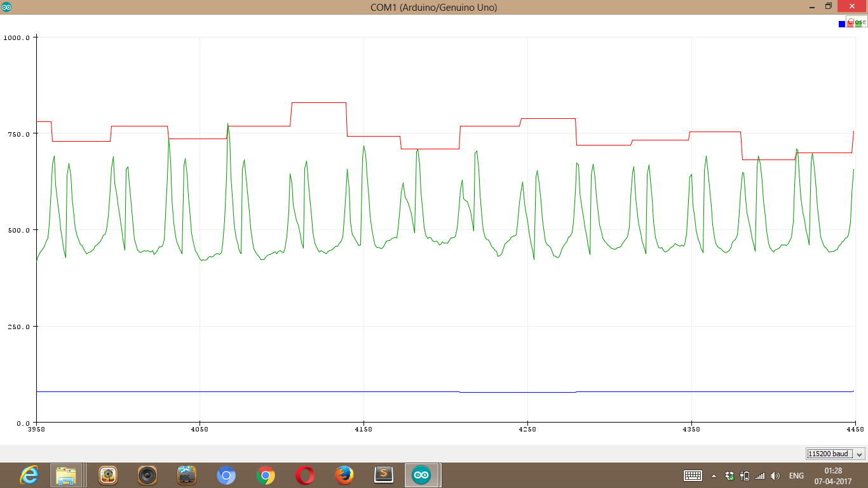The image size is (868, 488).
Task: Open the DOC viewer taskbar app
Action: [x=187, y=475]
